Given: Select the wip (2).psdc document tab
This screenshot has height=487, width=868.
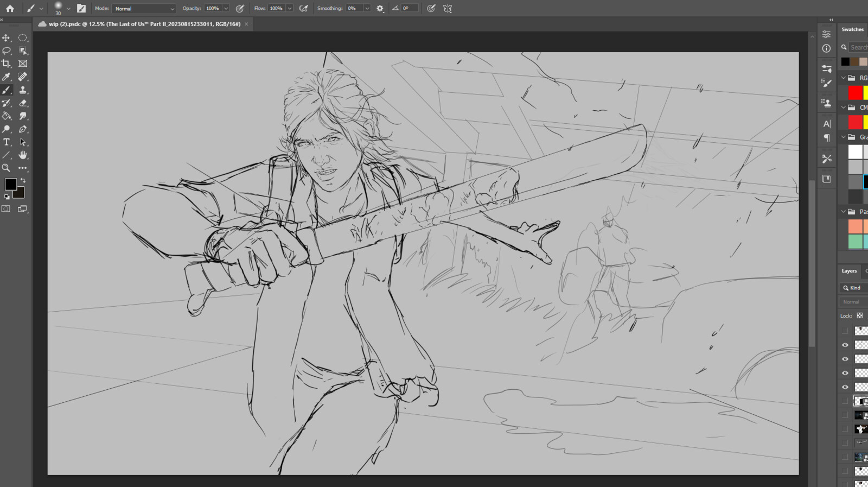Looking at the screenshot, I should coord(144,24).
